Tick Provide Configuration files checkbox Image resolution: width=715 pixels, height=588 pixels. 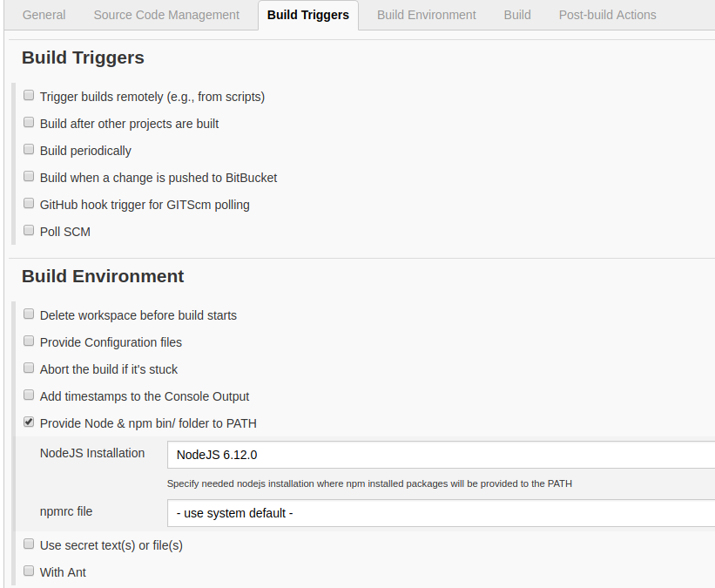coord(29,341)
